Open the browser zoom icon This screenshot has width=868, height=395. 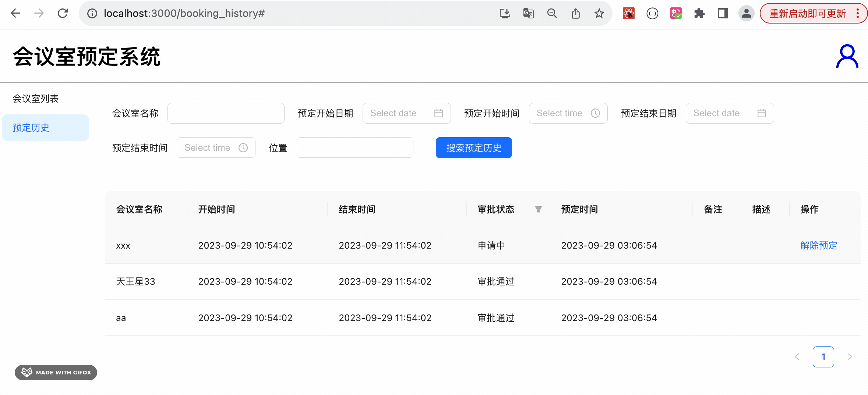click(x=552, y=14)
